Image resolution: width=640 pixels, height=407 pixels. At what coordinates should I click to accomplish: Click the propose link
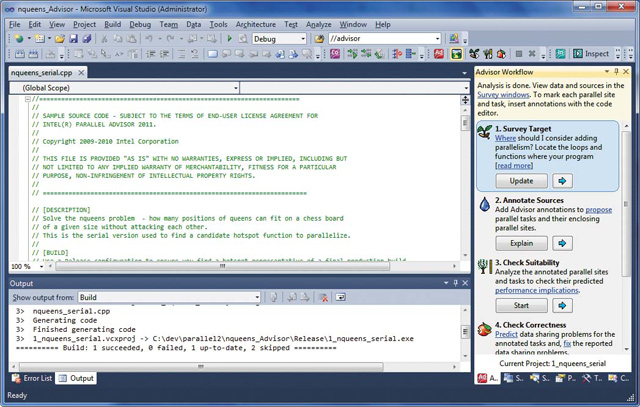(x=598, y=209)
